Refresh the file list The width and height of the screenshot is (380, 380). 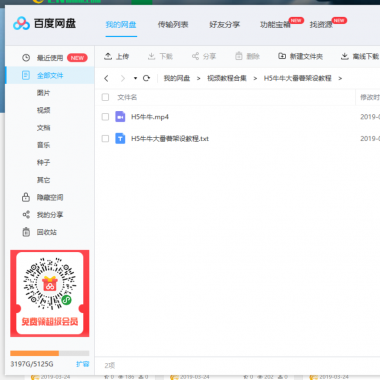pyautogui.click(x=146, y=78)
